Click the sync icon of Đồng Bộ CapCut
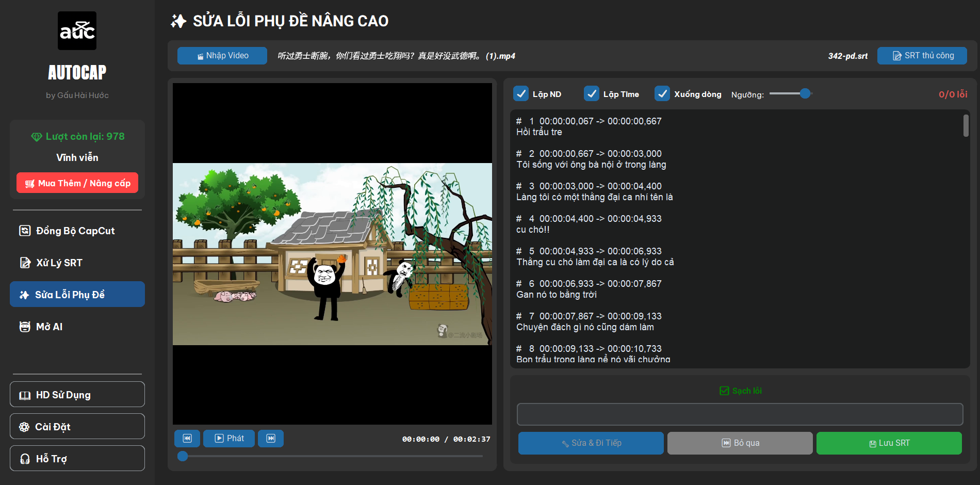This screenshot has width=980, height=485. (x=25, y=231)
